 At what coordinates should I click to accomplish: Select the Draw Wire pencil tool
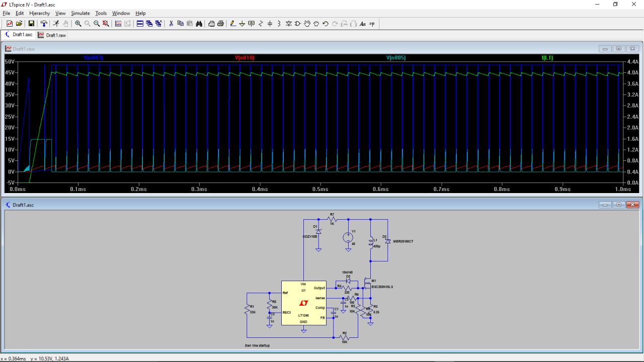pyautogui.click(x=232, y=24)
